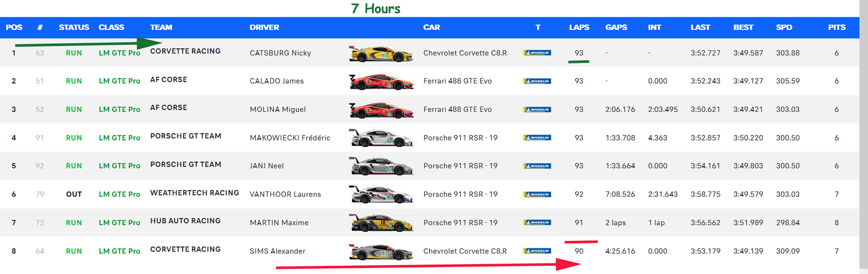
Task: Click the OUT status for car 79
Action: (74, 194)
